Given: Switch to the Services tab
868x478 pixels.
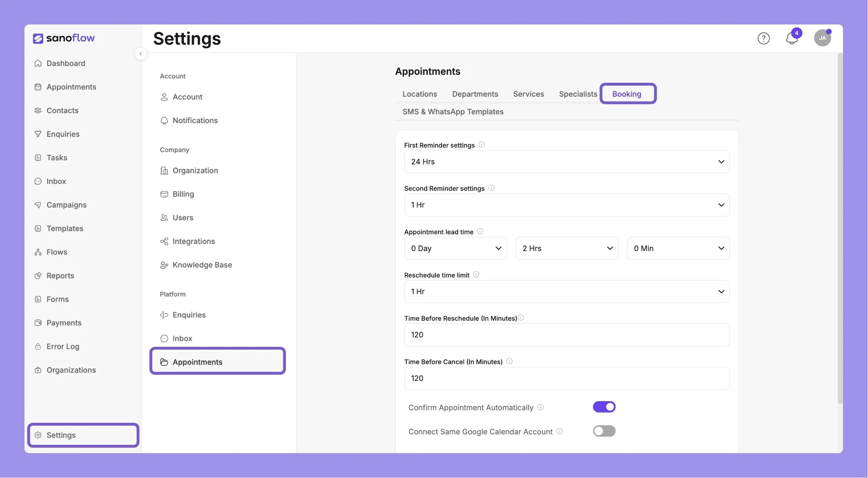Looking at the screenshot, I should (x=528, y=94).
